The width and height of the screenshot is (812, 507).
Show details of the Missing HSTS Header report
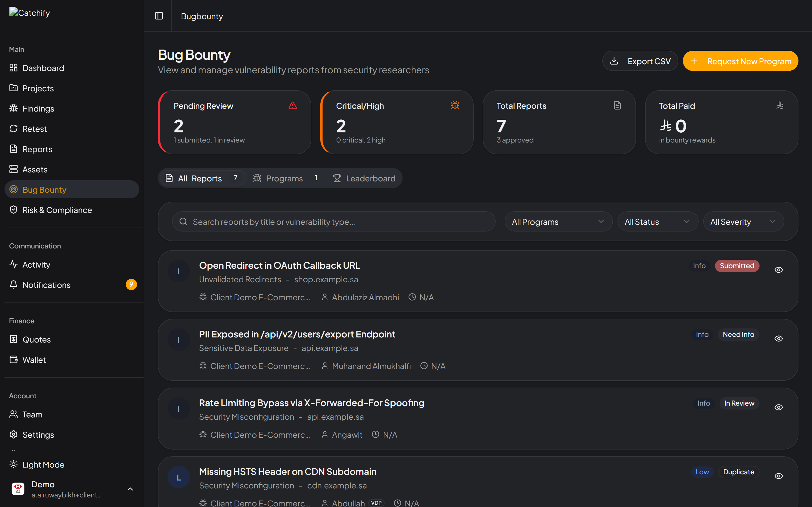pyautogui.click(x=779, y=476)
